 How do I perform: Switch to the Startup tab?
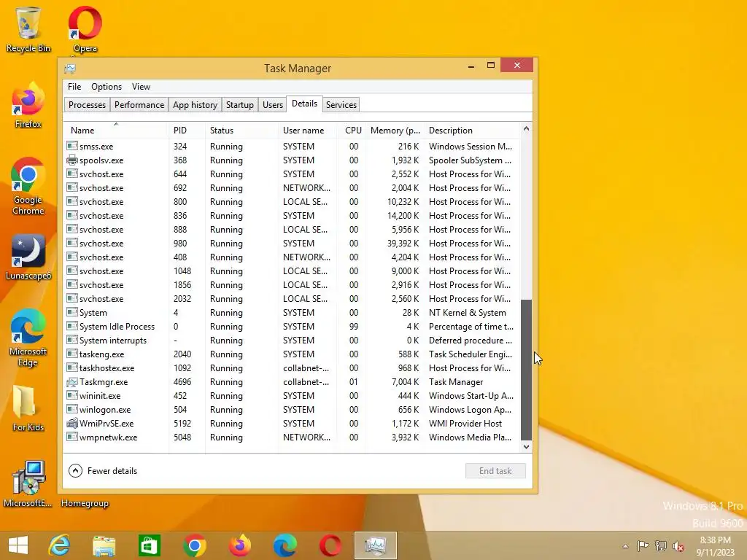(239, 105)
